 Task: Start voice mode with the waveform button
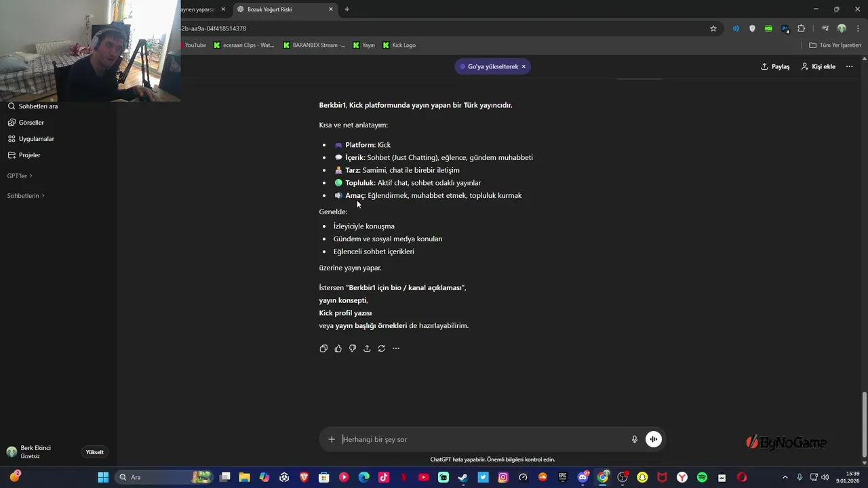point(654,439)
